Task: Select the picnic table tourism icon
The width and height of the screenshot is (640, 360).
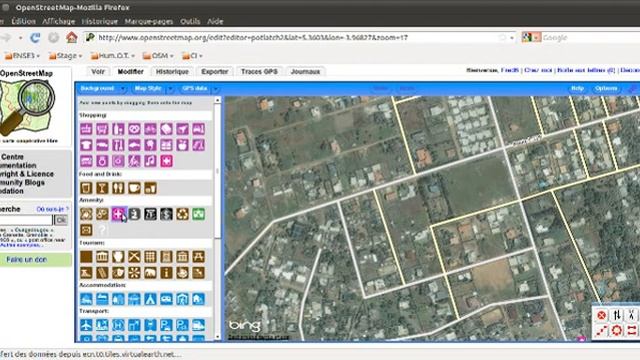Action: tap(198, 257)
